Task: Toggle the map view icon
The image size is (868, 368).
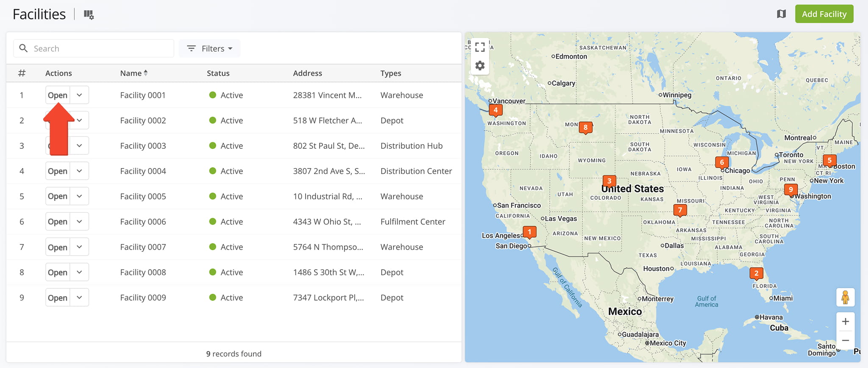Action: (x=781, y=14)
